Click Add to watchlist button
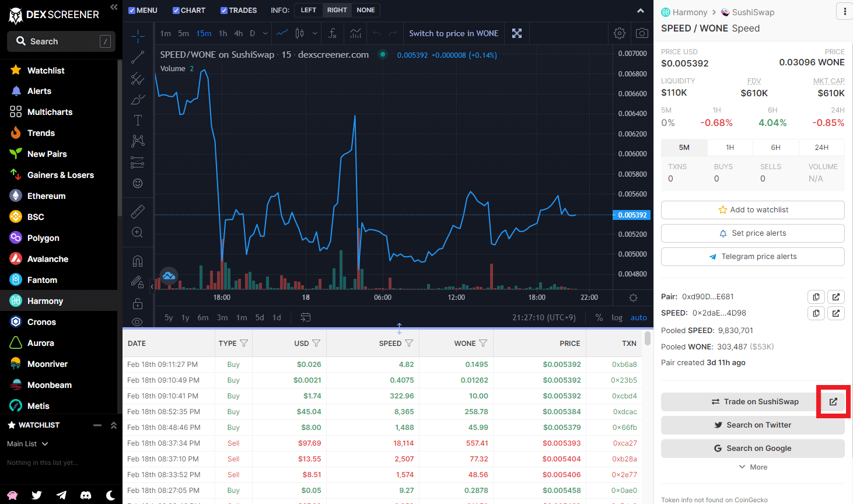The image size is (853, 504). click(753, 210)
